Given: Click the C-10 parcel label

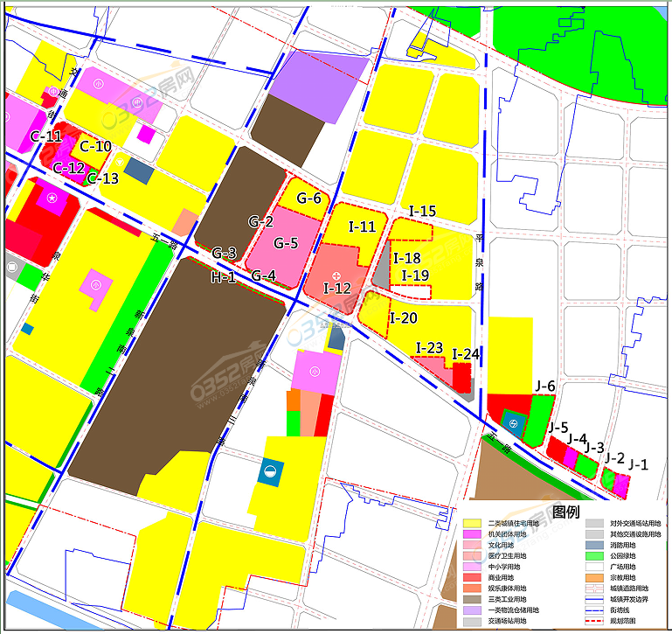Looking at the screenshot, I should click(x=96, y=146).
